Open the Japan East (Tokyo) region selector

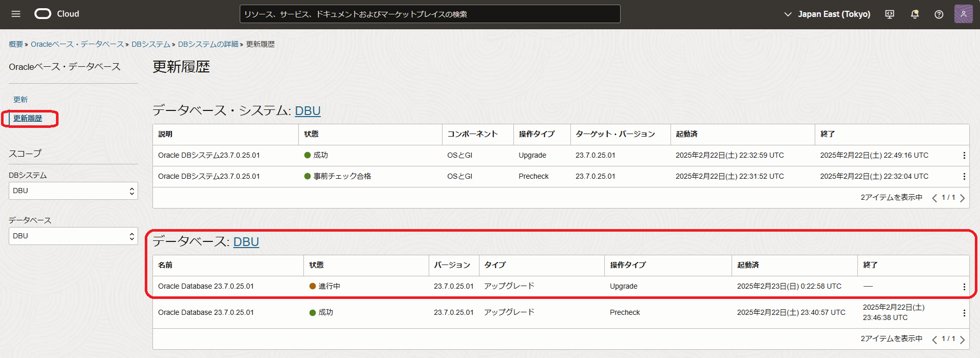click(827, 14)
